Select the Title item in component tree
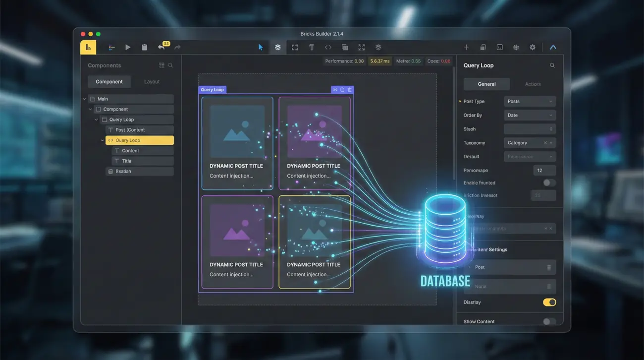This screenshot has height=360, width=644. 127,161
